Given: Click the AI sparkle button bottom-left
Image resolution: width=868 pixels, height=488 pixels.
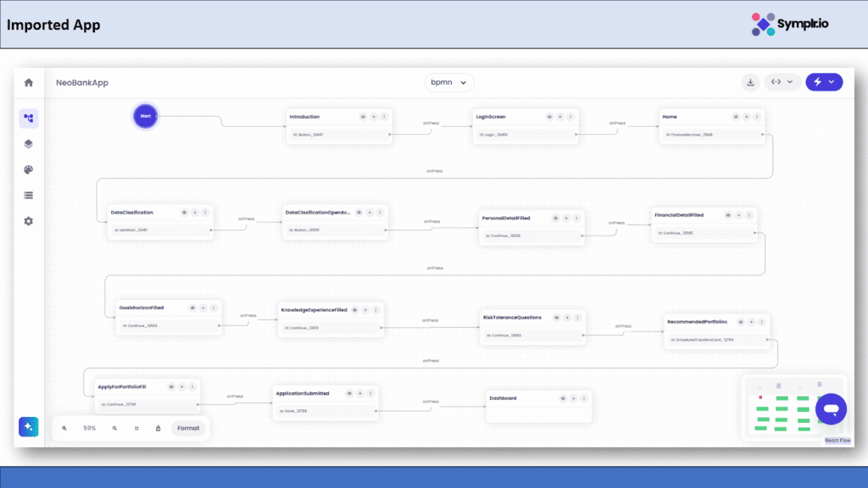Looking at the screenshot, I should 29,427.
